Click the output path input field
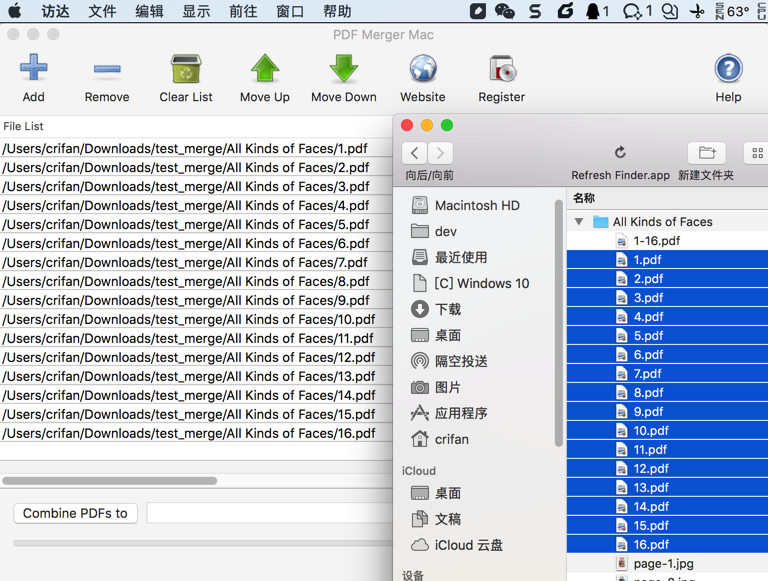 coord(269,513)
